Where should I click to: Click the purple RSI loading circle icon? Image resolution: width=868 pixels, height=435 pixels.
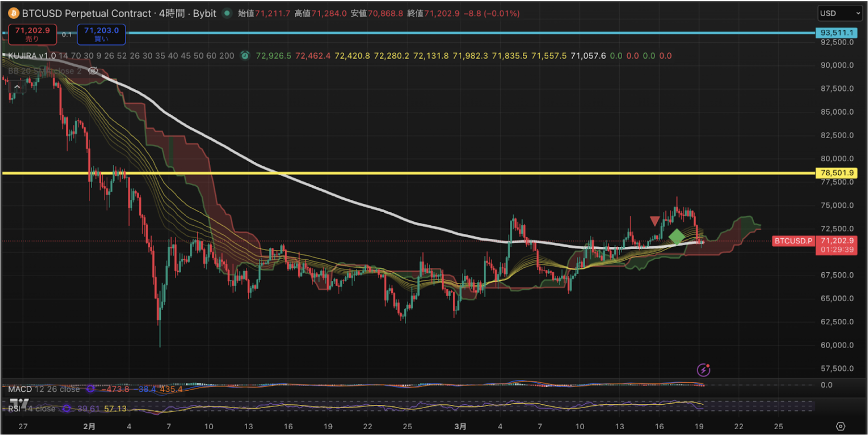[x=66, y=409]
